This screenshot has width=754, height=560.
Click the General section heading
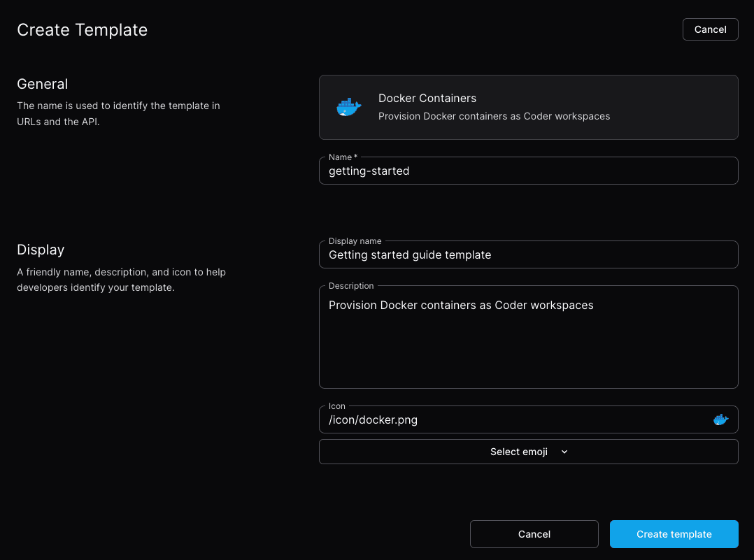(x=42, y=84)
